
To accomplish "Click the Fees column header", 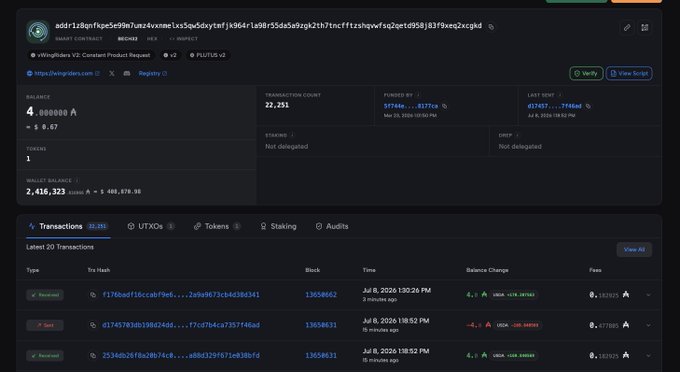I will pyautogui.click(x=595, y=270).
